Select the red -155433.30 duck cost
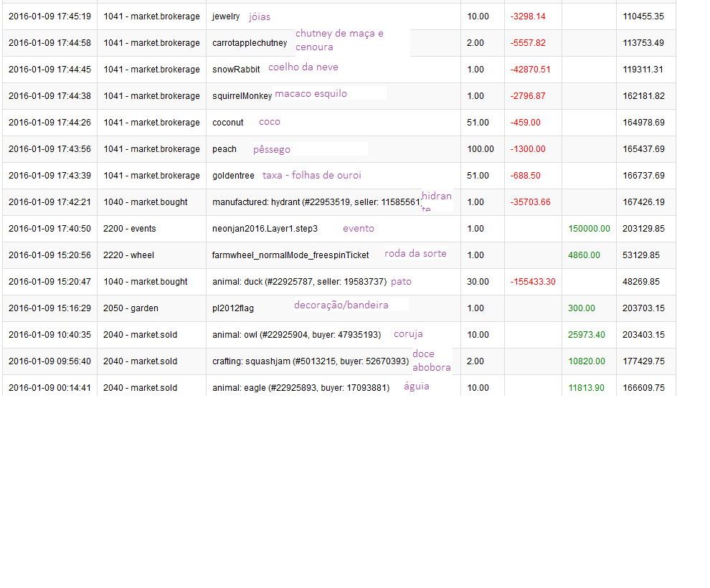 click(532, 282)
